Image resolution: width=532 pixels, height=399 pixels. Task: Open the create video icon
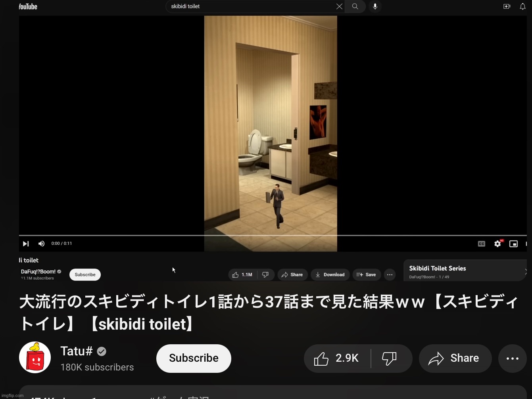click(507, 6)
